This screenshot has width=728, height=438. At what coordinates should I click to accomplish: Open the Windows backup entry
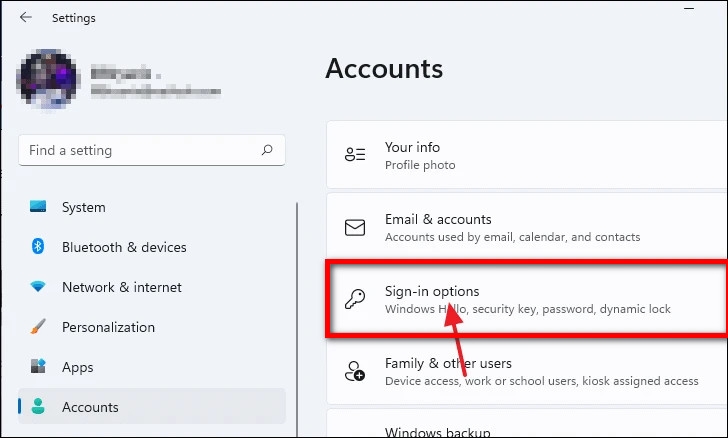527,423
